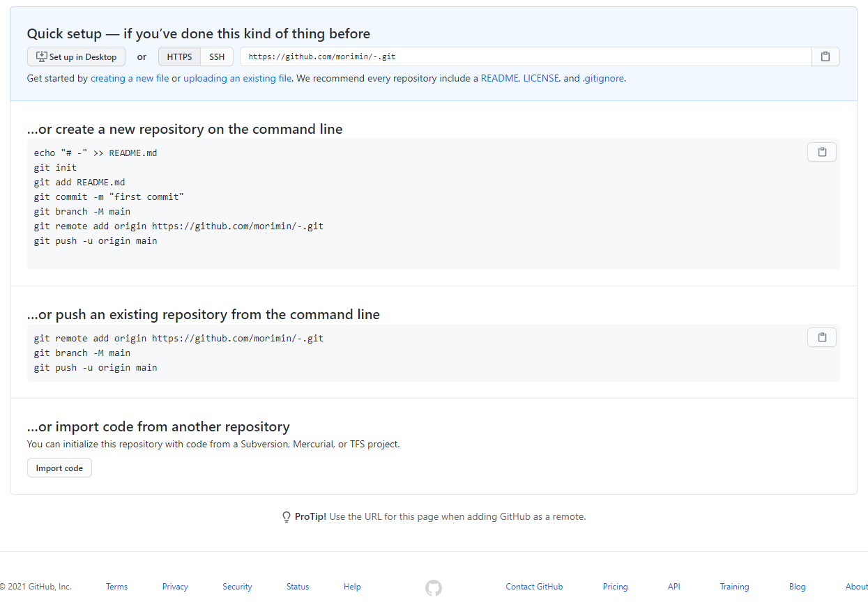Viewport: 868px width, 609px height.
Task: Click the 'git init' command line
Action: pyautogui.click(x=55, y=167)
